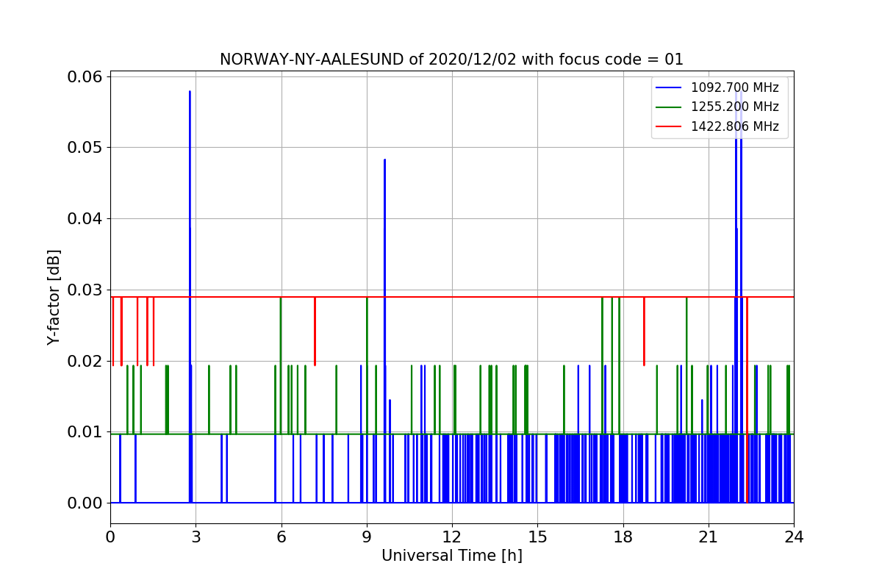Click the 0.04 y-axis tick label
This screenshot has width=882, height=588.
coord(83,218)
